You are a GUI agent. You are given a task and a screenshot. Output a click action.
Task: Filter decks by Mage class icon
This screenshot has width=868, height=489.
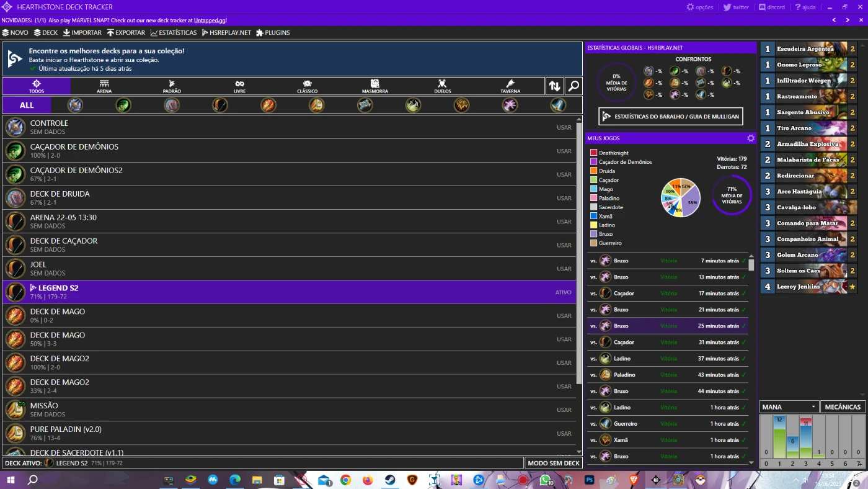268,105
